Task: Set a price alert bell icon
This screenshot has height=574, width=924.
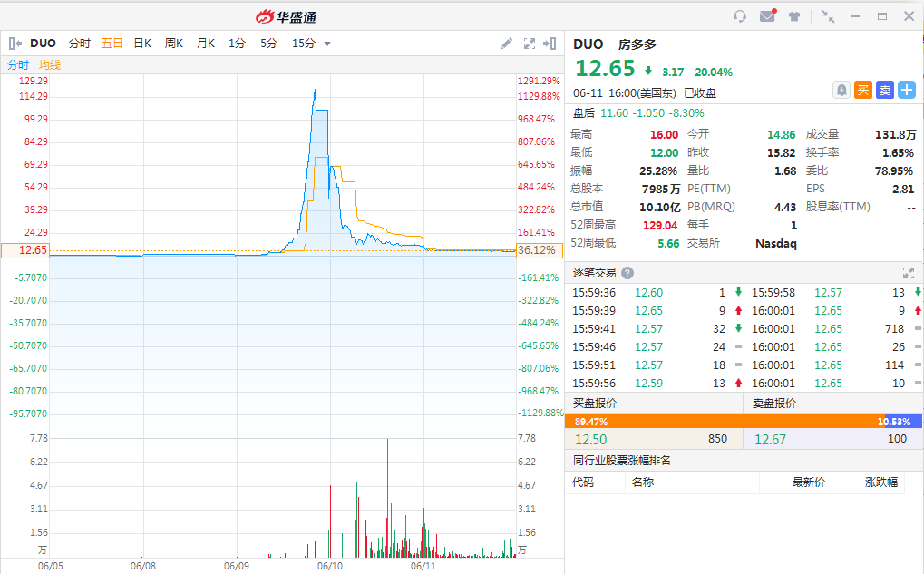Action: coord(841,90)
